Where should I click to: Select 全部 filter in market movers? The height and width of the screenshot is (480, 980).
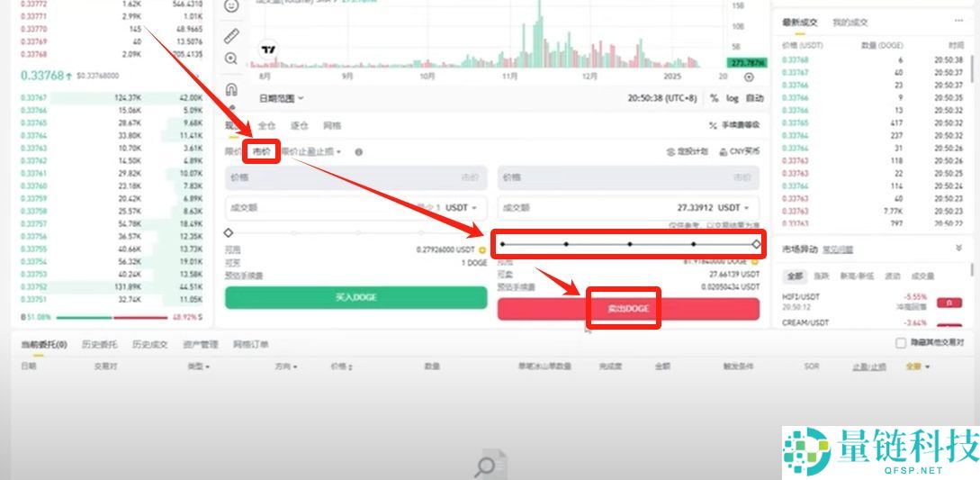coord(794,276)
